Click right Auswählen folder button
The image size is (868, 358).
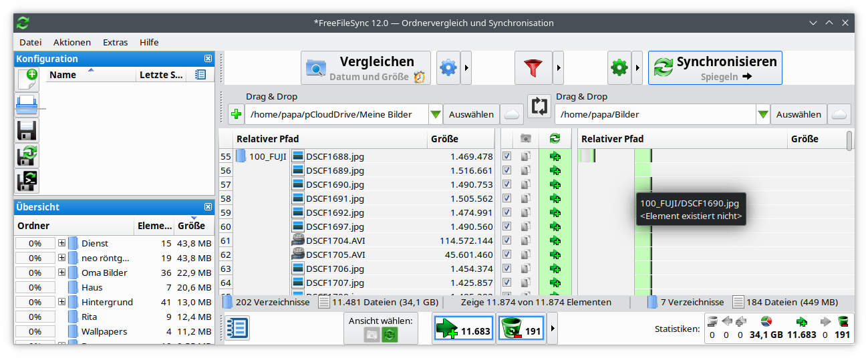point(799,114)
